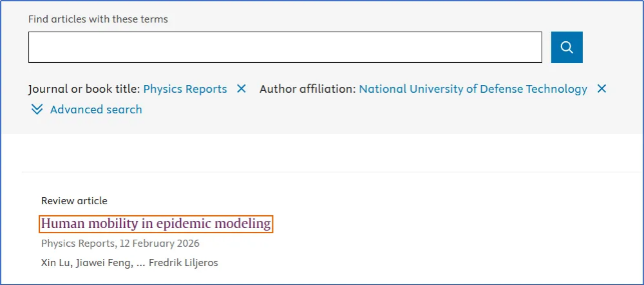Screen dimensions: 644x285
Task: Click the "Author affiliation:" label
Action: pyautogui.click(x=307, y=89)
